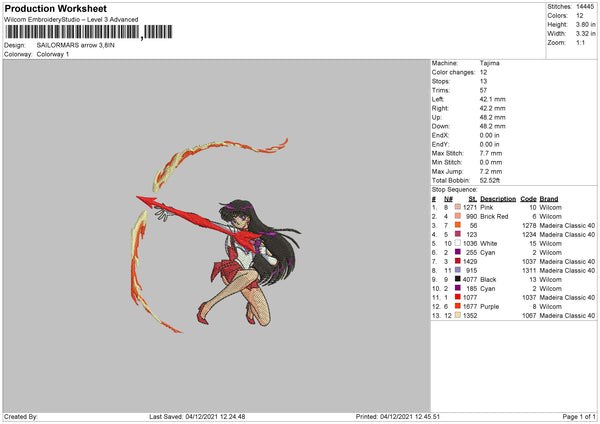Click the Black color swatch in row 9

click(458, 279)
